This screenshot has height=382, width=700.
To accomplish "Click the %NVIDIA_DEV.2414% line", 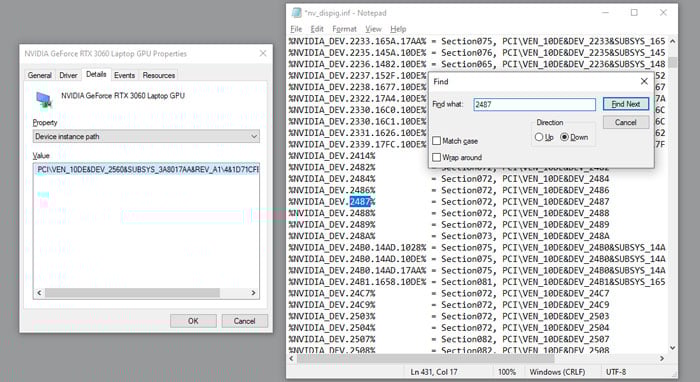I will [x=332, y=156].
